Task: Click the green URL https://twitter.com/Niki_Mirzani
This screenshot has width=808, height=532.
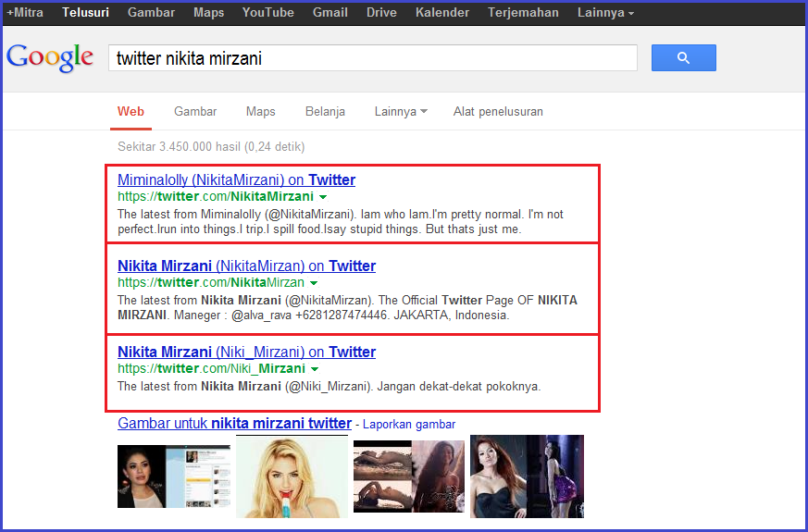Action: click(x=211, y=369)
